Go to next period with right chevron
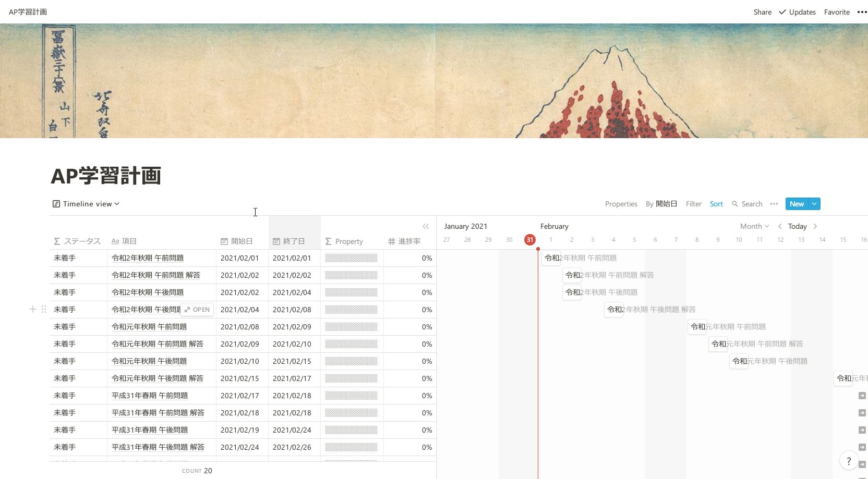 pos(815,226)
